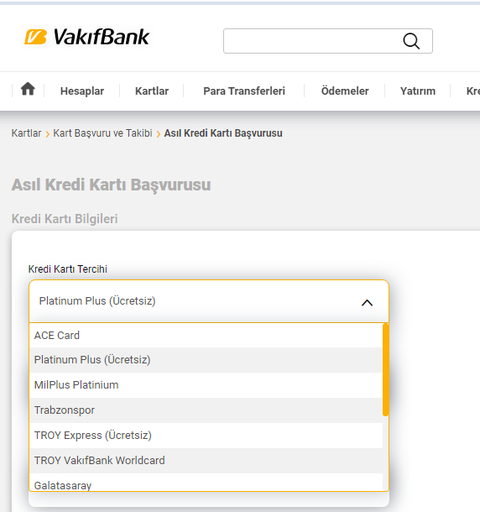The width and height of the screenshot is (480, 512).
Task: Click Kart Başvuru ve Takibi breadcrumb
Action: [103, 133]
